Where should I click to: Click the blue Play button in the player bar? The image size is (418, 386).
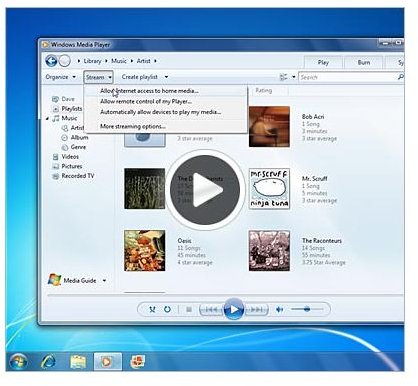pos(234,309)
